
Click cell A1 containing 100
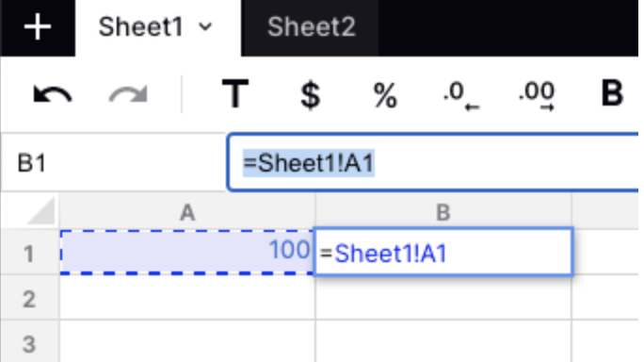[187, 252]
